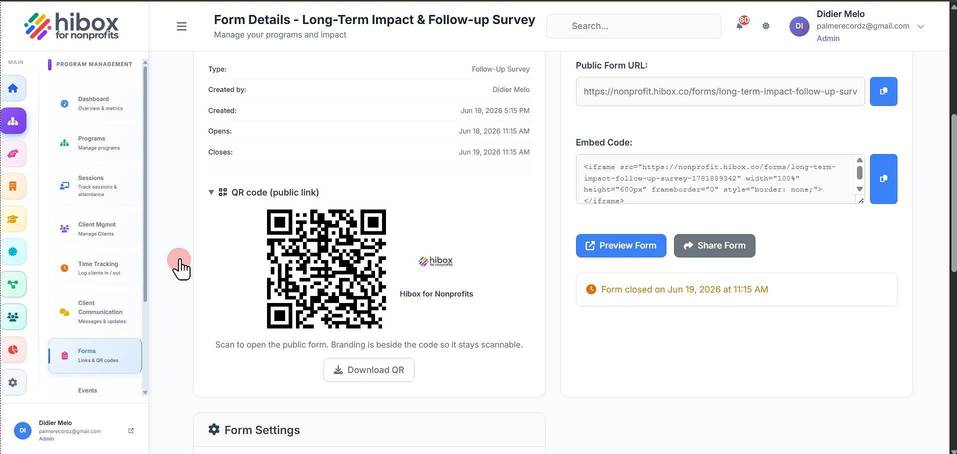Screen dimensions: 957x454
Task: Copy the embed code snippet
Action: click(883, 179)
